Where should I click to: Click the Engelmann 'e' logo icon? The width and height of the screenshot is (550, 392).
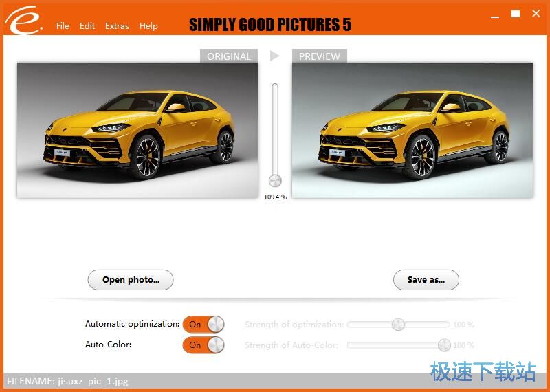(x=24, y=20)
